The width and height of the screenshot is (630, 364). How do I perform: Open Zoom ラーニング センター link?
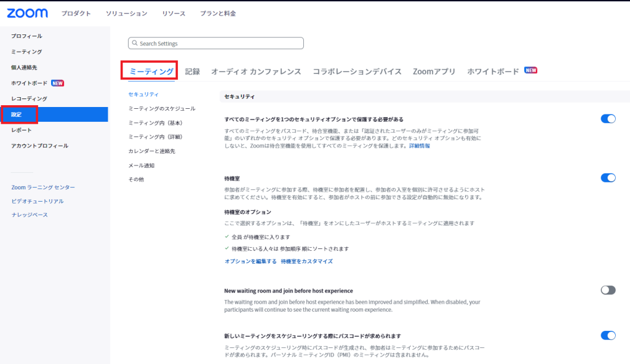43,187
